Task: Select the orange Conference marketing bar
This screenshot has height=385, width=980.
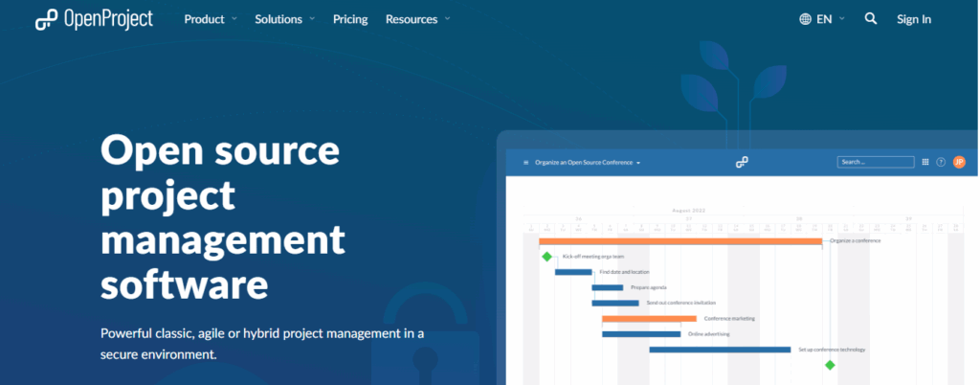Action: [x=650, y=319]
